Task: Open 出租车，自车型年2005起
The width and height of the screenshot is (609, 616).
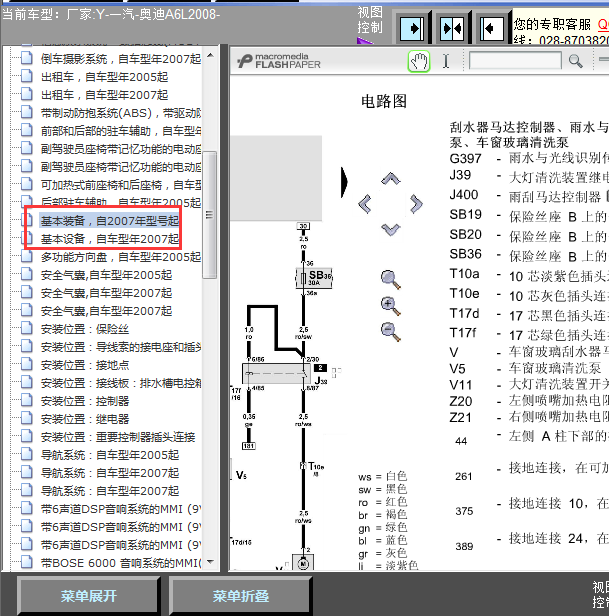Action: 104,77
